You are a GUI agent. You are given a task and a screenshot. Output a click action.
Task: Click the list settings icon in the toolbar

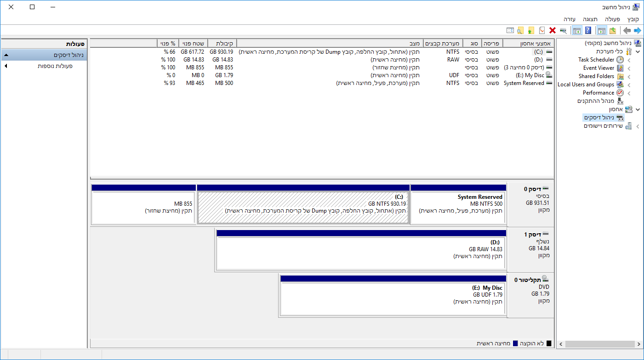click(x=510, y=30)
